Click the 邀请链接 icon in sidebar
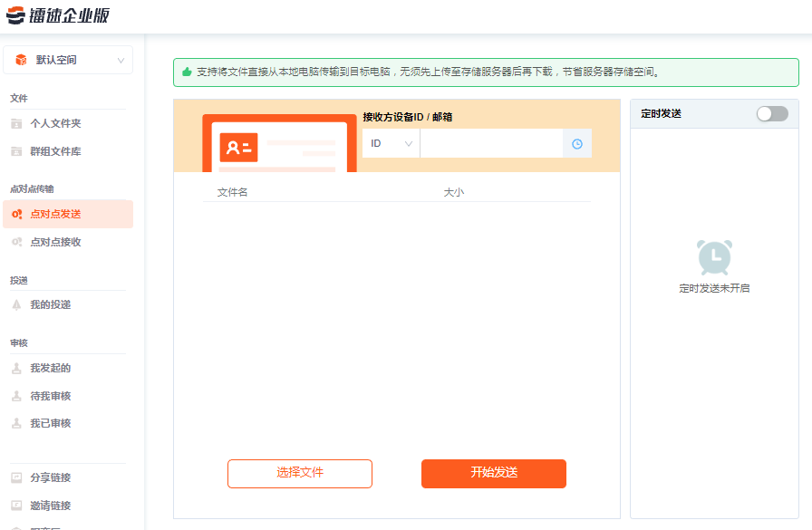The image size is (812, 530). [16, 506]
